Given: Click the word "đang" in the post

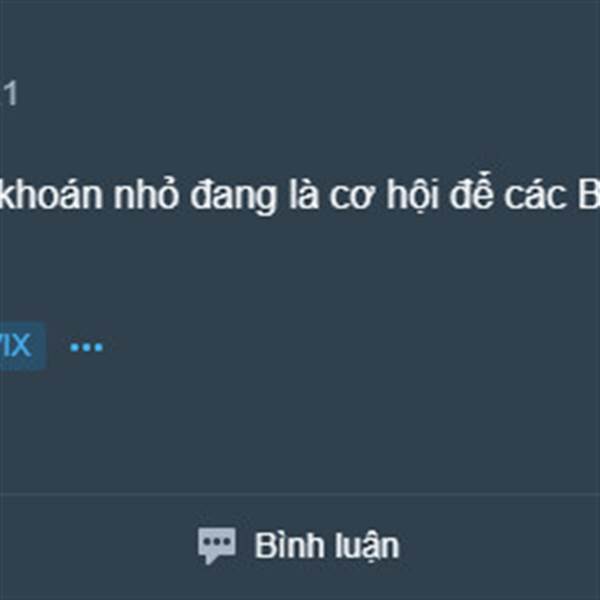Looking at the screenshot, I should (234, 197).
